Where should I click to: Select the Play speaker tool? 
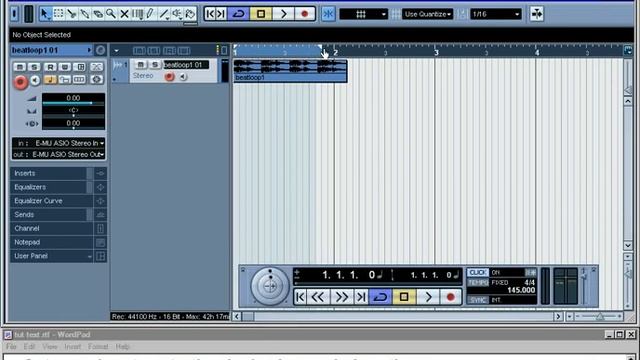tap(177, 14)
